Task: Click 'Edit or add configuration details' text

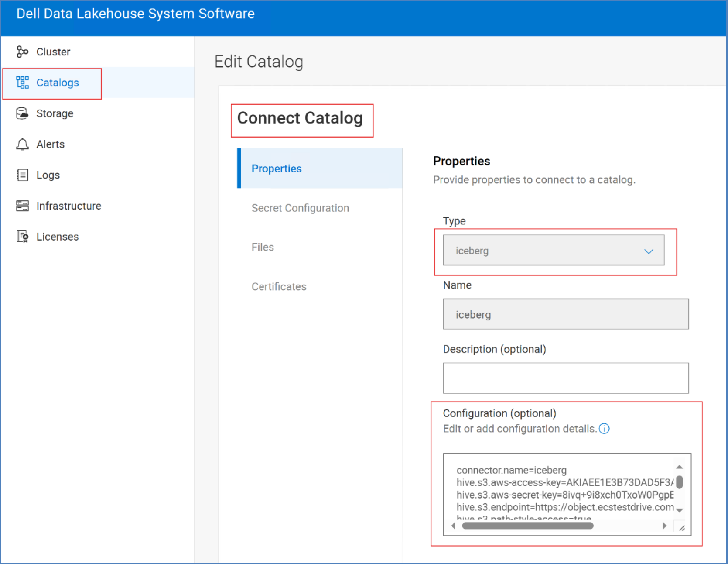Action: 520,429
